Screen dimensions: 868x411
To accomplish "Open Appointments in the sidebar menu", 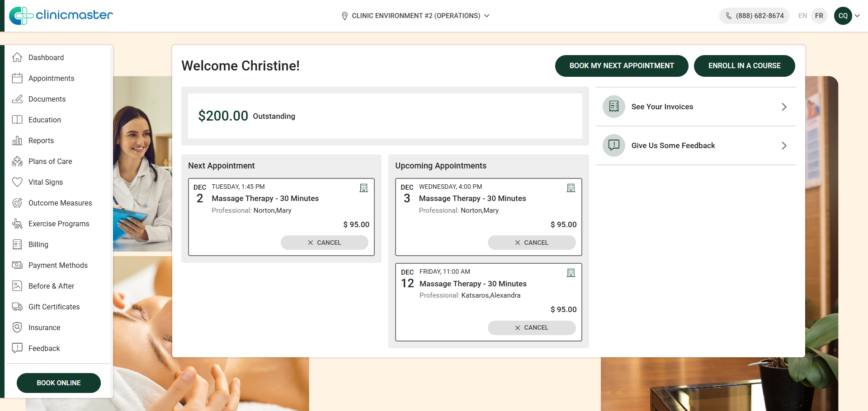I will tap(51, 78).
